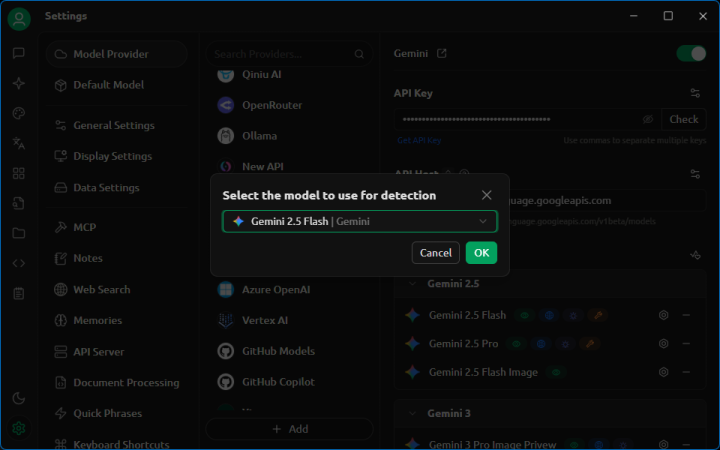This screenshot has width=720, height=450.
Task: Confirm the model selection with OK
Action: point(481,253)
